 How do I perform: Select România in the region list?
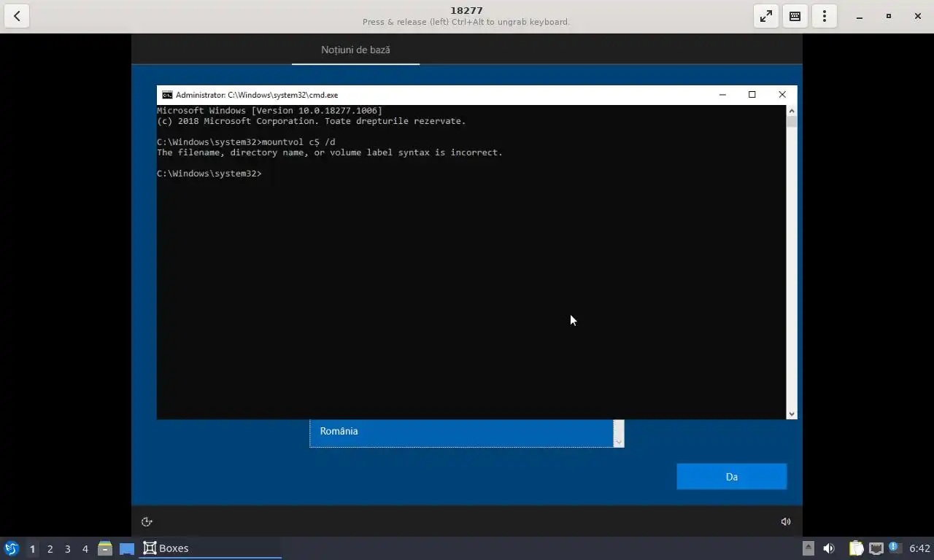click(461, 432)
